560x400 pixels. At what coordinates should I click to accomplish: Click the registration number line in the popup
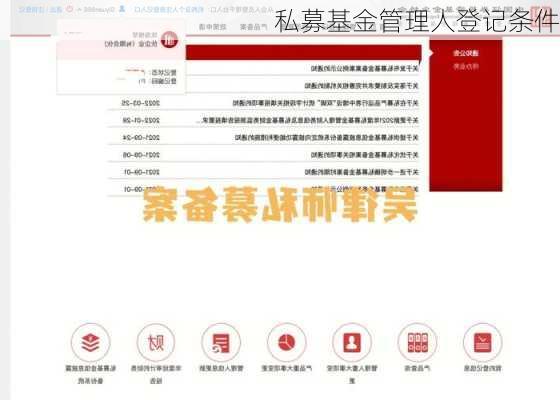point(157,81)
